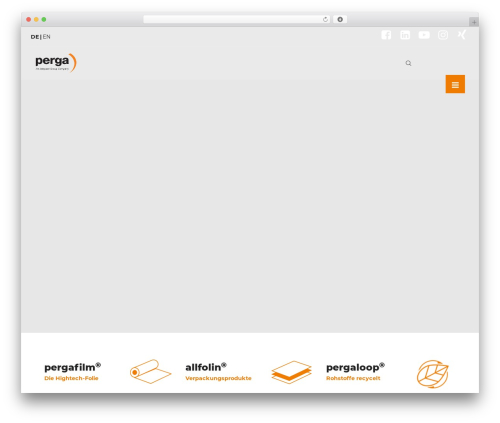Click 'Rohstoffe recycelt' subtitle
Viewport: 500px width, 423px height.
[353, 378]
